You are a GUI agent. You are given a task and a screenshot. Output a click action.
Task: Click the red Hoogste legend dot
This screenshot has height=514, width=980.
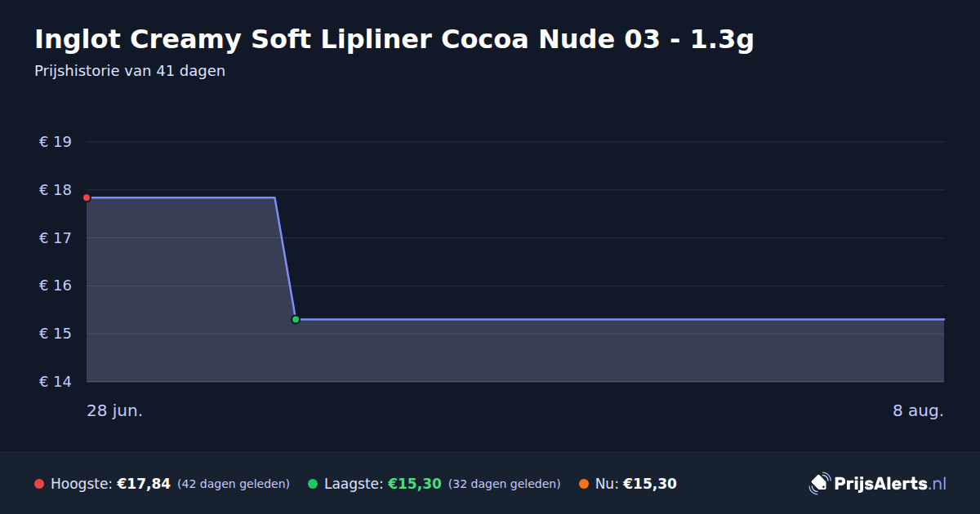pyautogui.click(x=39, y=484)
